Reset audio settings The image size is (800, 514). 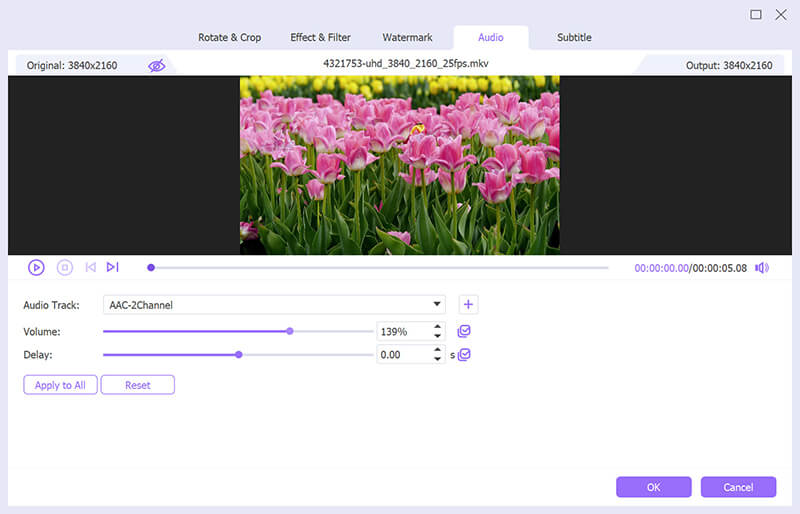138,385
